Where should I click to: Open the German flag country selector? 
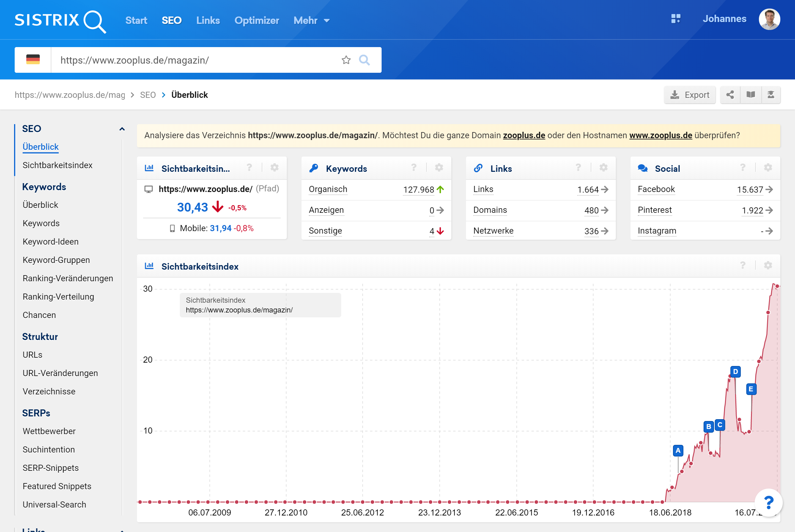coord(33,60)
